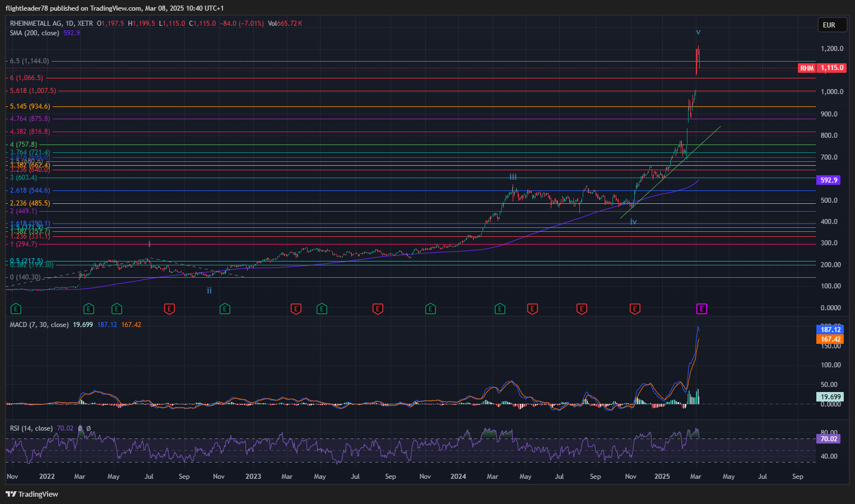Screen dimensions: 855x504
Task: Click the 1,200.0 price axis tick
Action: coord(832,49)
